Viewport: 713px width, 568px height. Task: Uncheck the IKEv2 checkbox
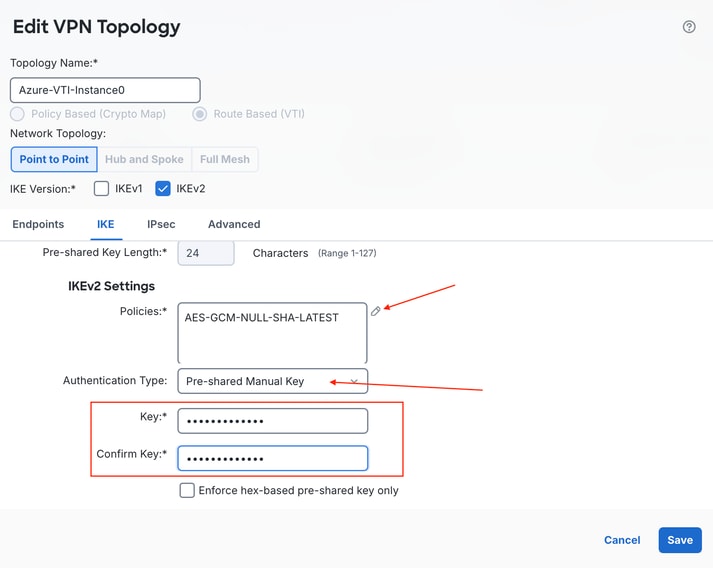coord(162,188)
